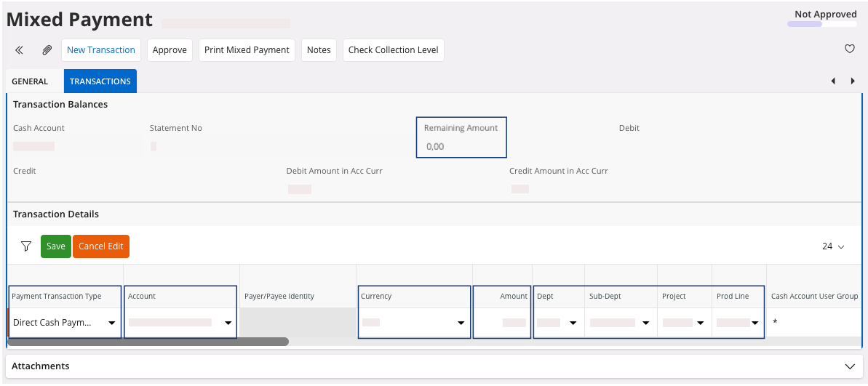868x386 pixels.
Task: Open the Prod Line dropdown arrow
Action: [755, 323]
